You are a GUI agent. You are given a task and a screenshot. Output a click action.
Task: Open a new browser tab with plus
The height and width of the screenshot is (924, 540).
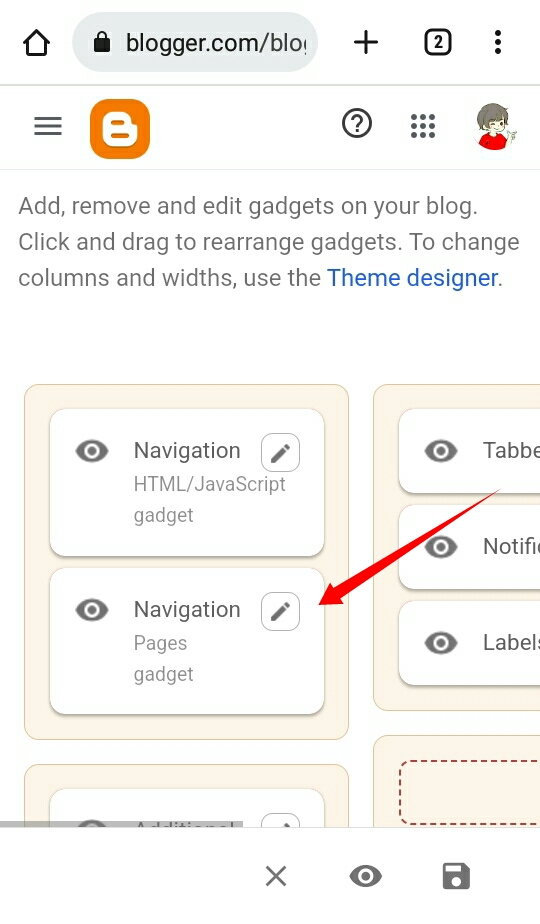click(x=366, y=42)
